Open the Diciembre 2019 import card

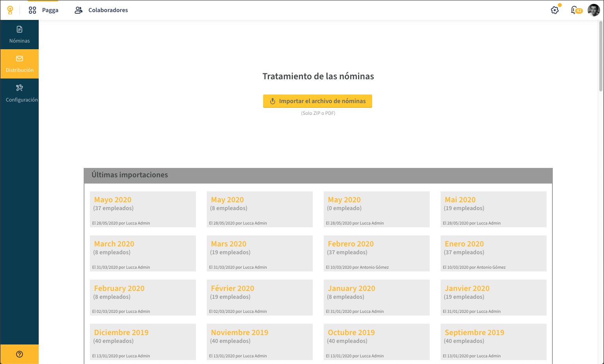[x=143, y=342]
